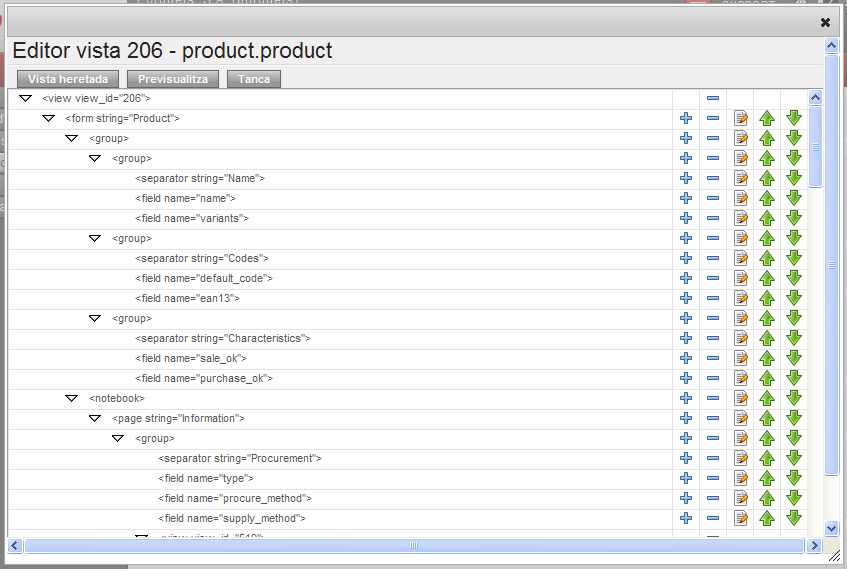This screenshot has height=569, width=847.
Task: Collapse the notebook tree node
Action: [x=71, y=398]
